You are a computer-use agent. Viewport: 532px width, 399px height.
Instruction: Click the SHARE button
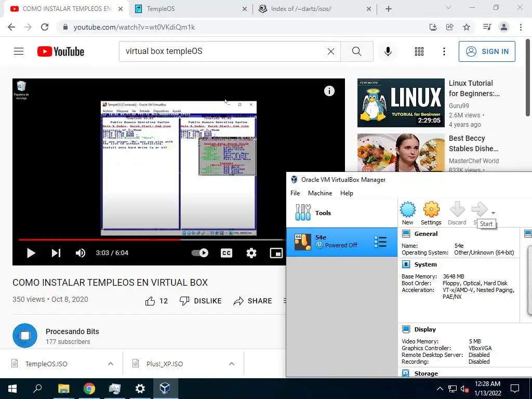(253, 301)
